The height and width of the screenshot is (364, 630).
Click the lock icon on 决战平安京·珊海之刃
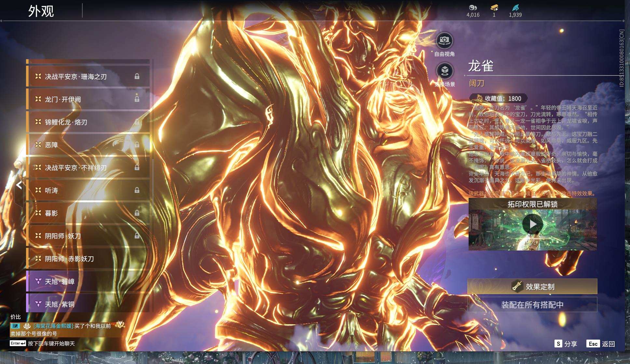(x=137, y=76)
